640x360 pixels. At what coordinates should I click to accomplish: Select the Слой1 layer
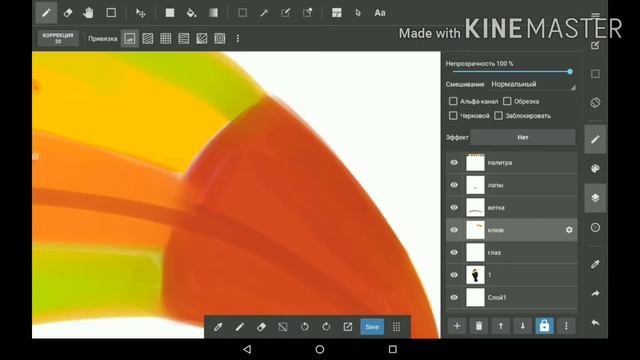click(511, 298)
